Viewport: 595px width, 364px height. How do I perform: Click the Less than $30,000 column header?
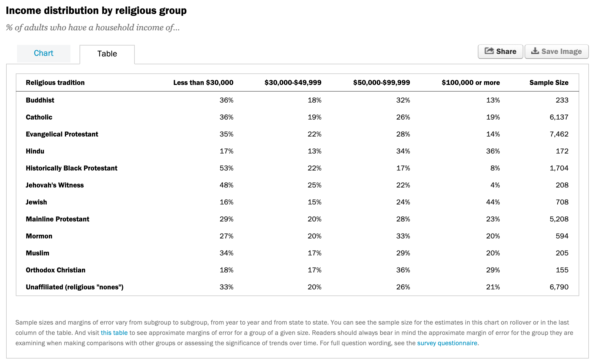coord(203,83)
